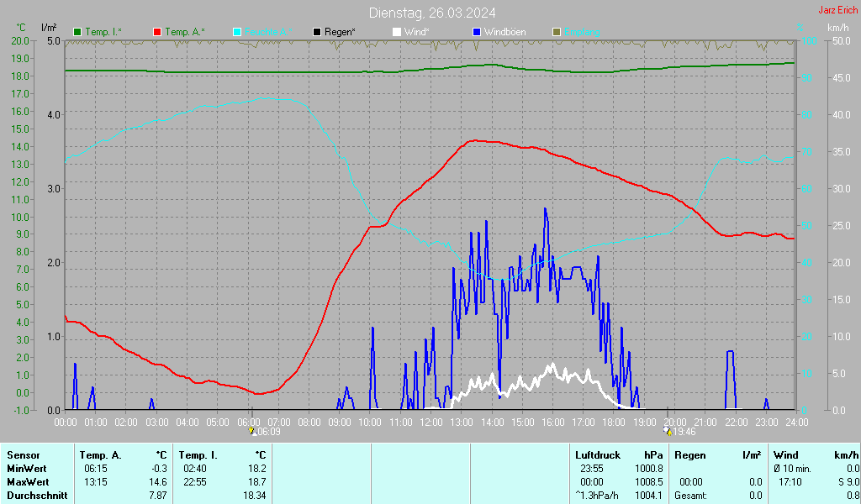861x504 pixels.
Task: Click the "14.6" maximum temperature value
Action: click(158, 482)
